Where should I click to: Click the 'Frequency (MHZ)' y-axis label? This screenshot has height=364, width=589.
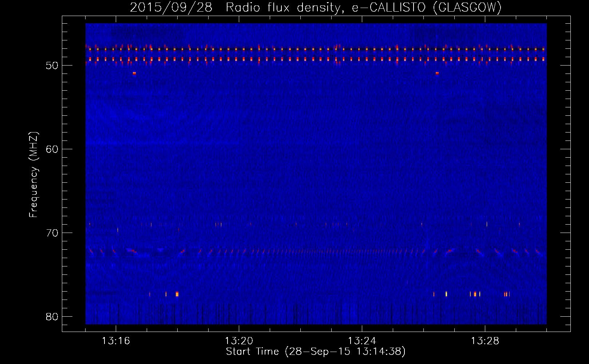(x=33, y=175)
